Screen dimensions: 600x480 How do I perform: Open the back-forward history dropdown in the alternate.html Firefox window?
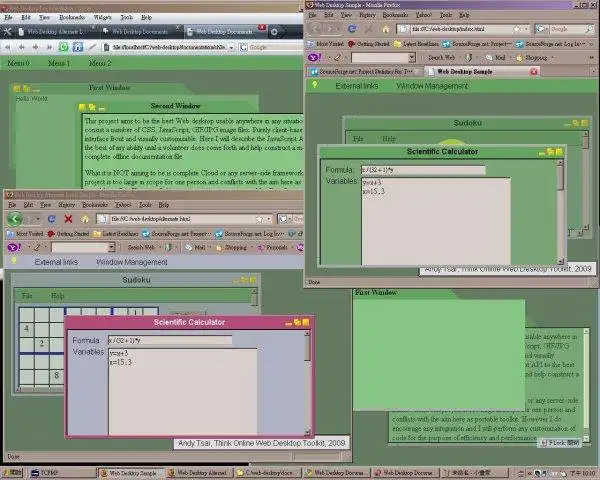coord(38,219)
